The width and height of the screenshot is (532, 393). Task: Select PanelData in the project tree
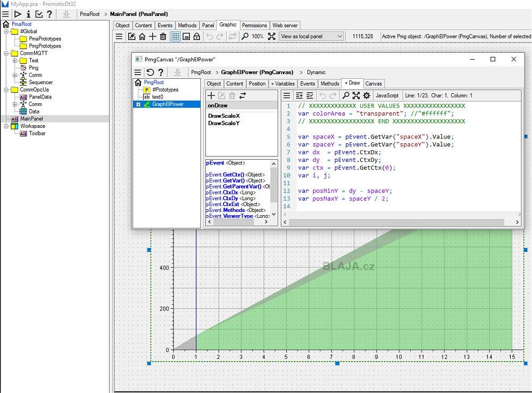40,97
